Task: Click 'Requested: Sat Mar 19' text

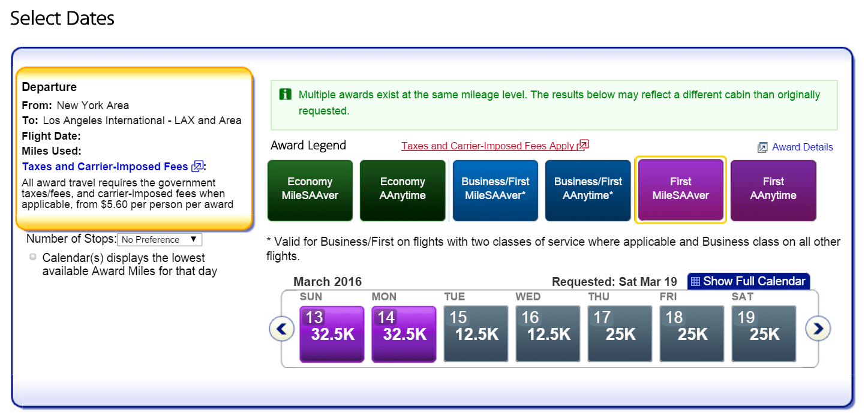Action: [614, 282]
